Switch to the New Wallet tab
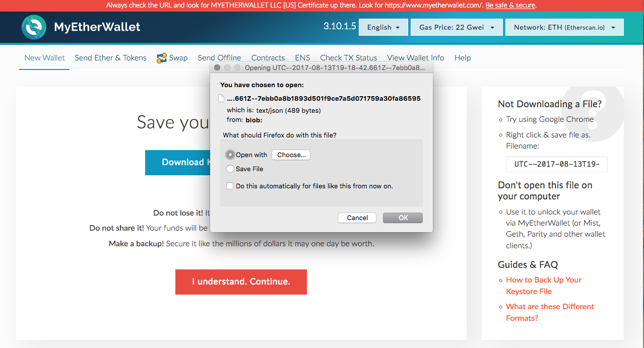 tap(44, 57)
